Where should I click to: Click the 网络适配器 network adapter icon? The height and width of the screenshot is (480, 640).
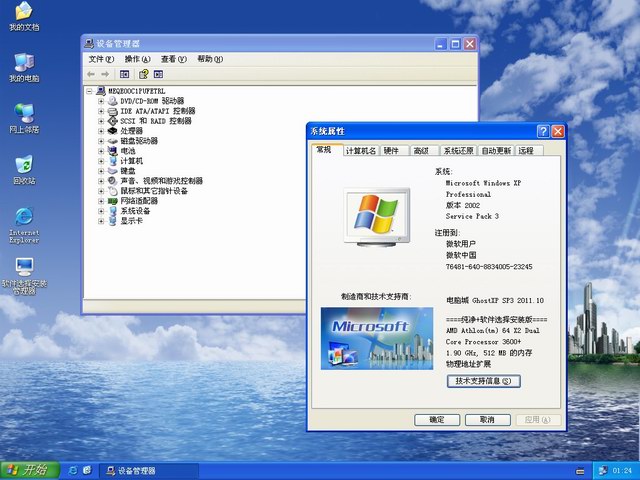[112, 201]
